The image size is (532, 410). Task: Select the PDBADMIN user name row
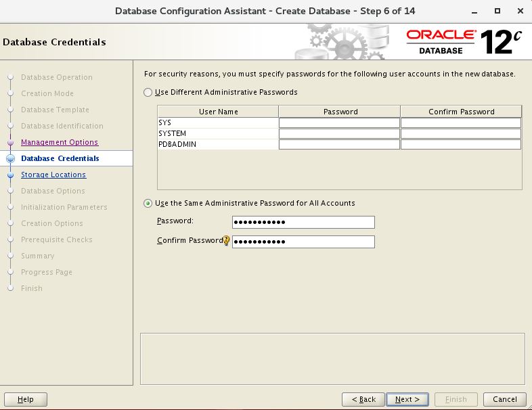pyautogui.click(x=218, y=144)
